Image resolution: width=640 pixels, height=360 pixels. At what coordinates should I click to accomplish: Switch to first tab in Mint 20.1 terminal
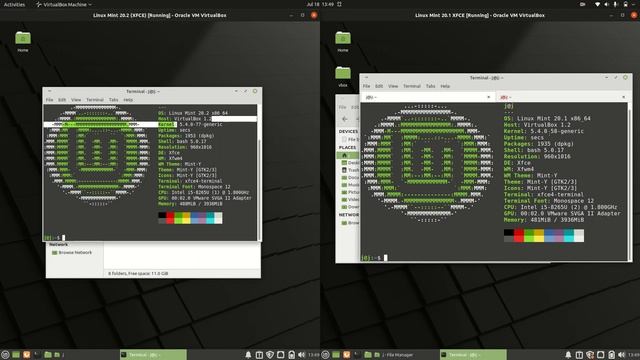[427, 97]
